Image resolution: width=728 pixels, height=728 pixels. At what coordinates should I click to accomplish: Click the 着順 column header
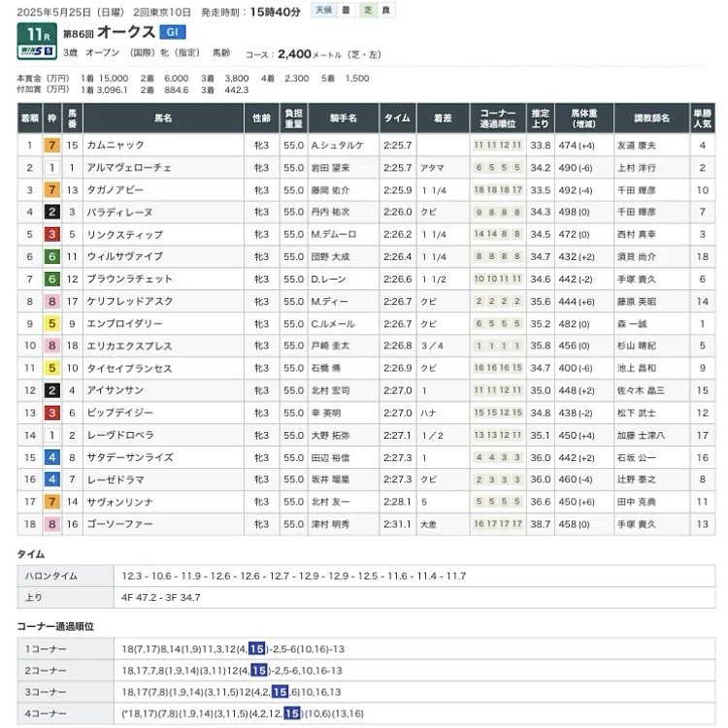coord(30,118)
